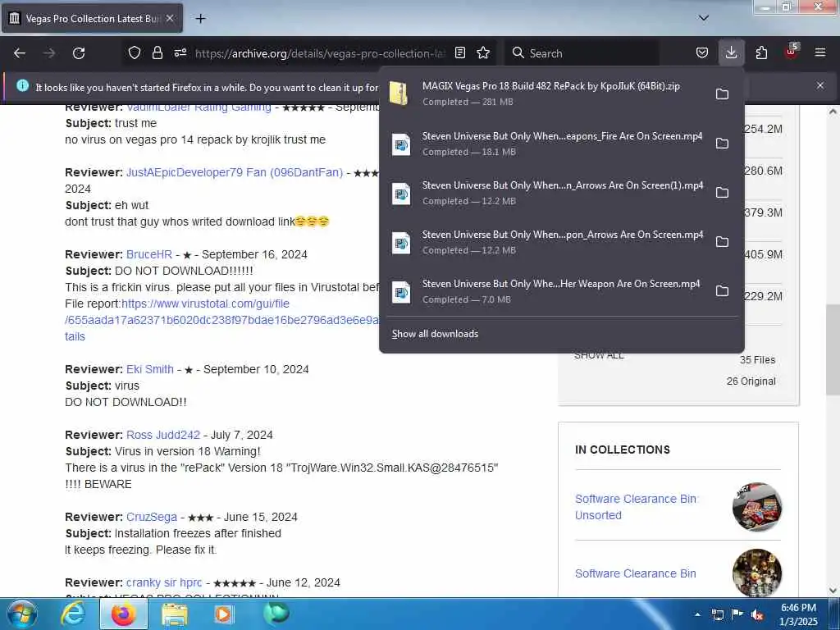This screenshot has height=630, width=840.
Task: Open the Firefox application menu
Action: click(820, 52)
